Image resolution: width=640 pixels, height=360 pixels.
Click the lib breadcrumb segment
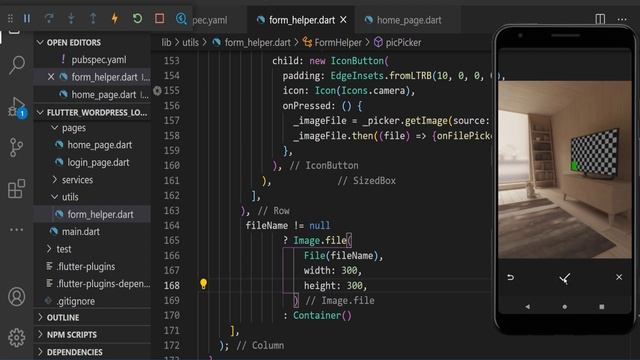pyautogui.click(x=166, y=42)
